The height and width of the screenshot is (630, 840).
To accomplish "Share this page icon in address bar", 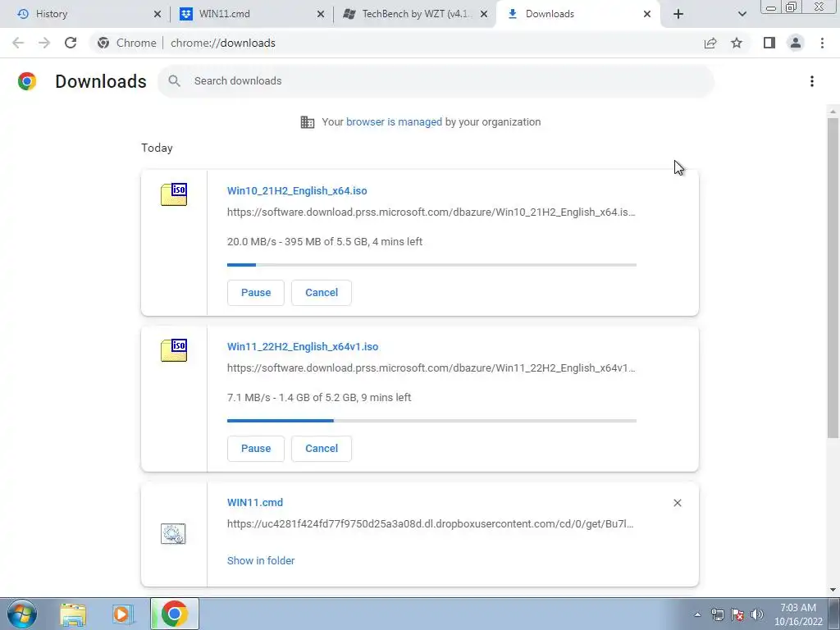I will [710, 43].
